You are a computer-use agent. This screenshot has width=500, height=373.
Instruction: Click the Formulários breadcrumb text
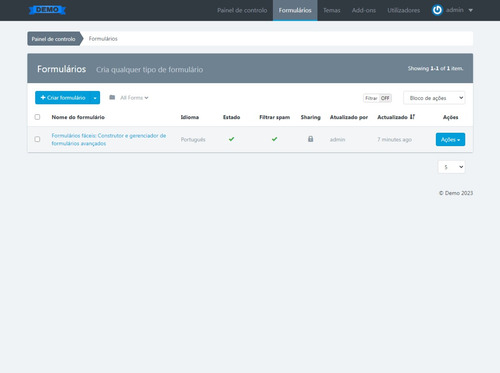pyautogui.click(x=103, y=39)
